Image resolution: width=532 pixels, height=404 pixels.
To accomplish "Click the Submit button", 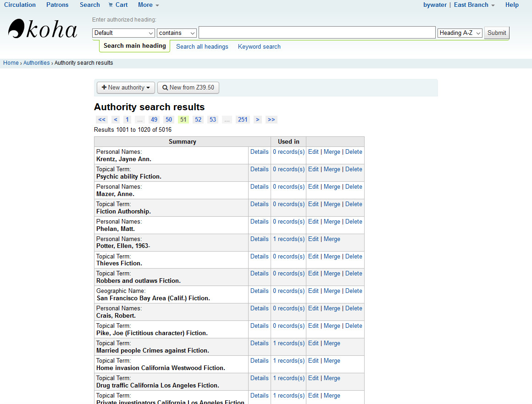I will (497, 33).
